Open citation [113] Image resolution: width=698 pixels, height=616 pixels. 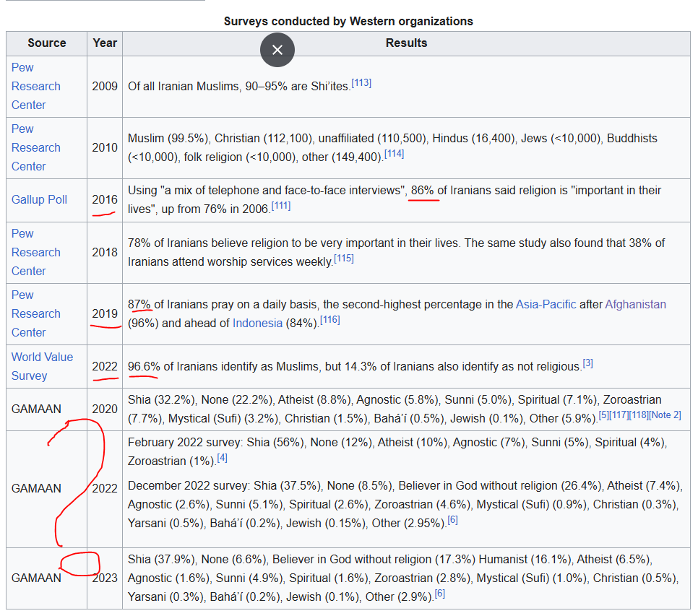click(361, 83)
